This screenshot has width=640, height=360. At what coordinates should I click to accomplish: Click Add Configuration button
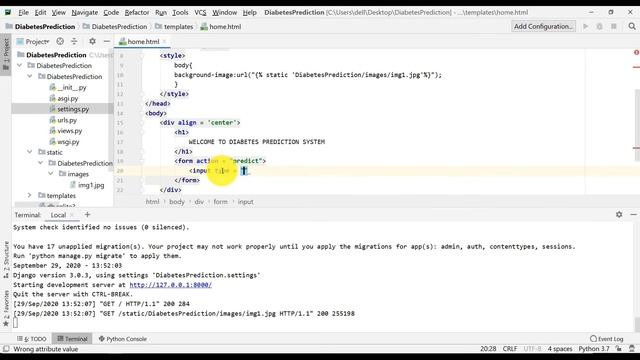[x=543, y=26]
